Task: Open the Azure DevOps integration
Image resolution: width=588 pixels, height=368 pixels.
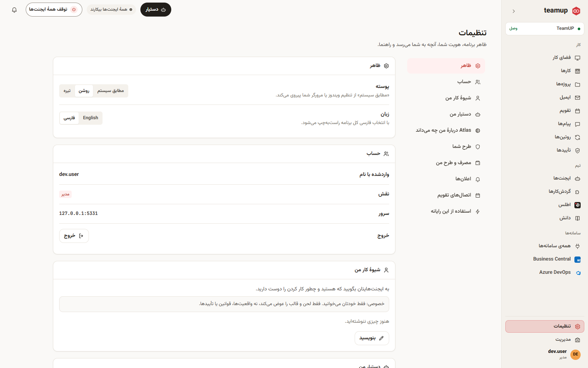Action: pyautogui.click(x=545, y=273)
